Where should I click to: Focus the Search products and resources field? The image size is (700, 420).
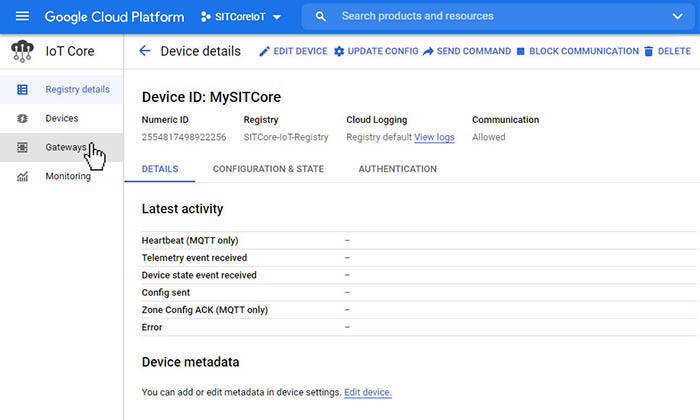[x=498, y=17]
